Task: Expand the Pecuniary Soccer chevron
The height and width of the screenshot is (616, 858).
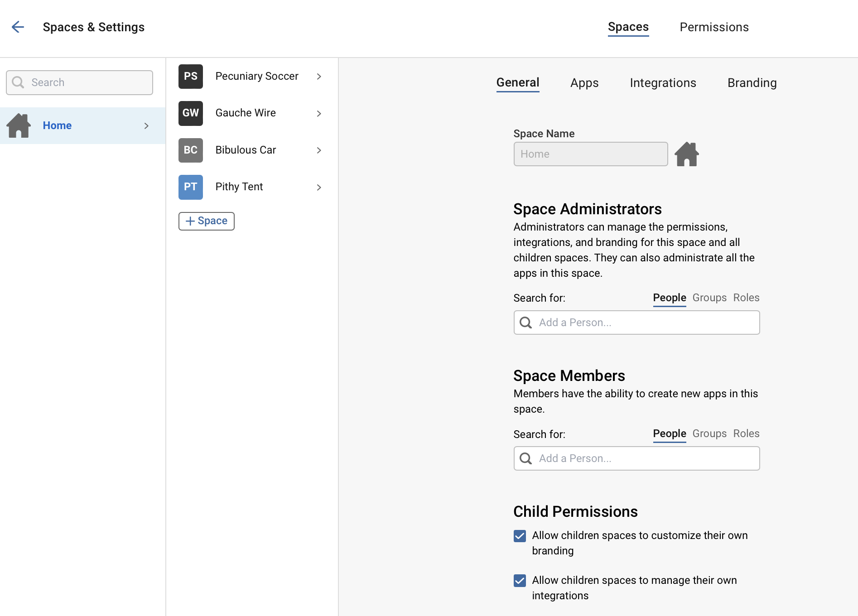Action: [x=319, y=77]
